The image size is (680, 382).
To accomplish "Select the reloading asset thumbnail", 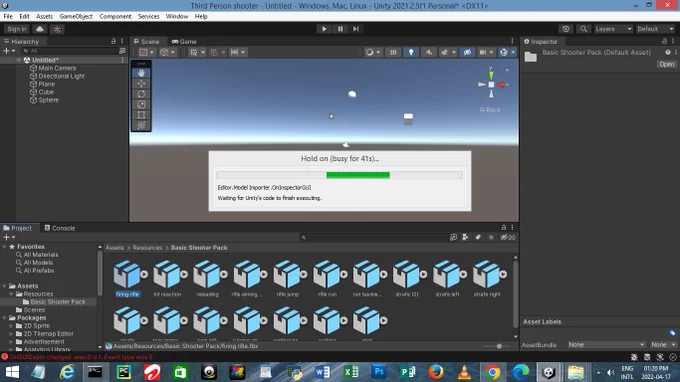I will tap(207, 274).
